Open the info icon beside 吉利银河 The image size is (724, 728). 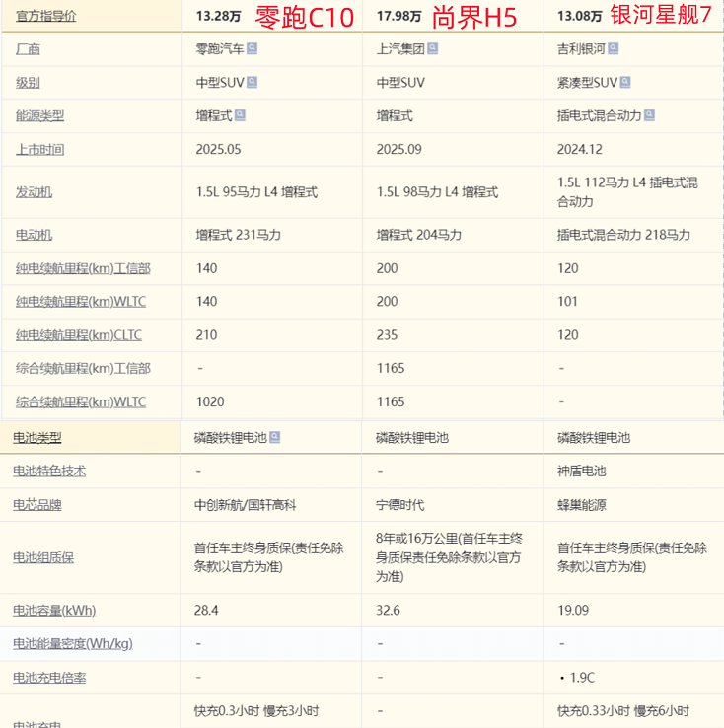(614, 48)
